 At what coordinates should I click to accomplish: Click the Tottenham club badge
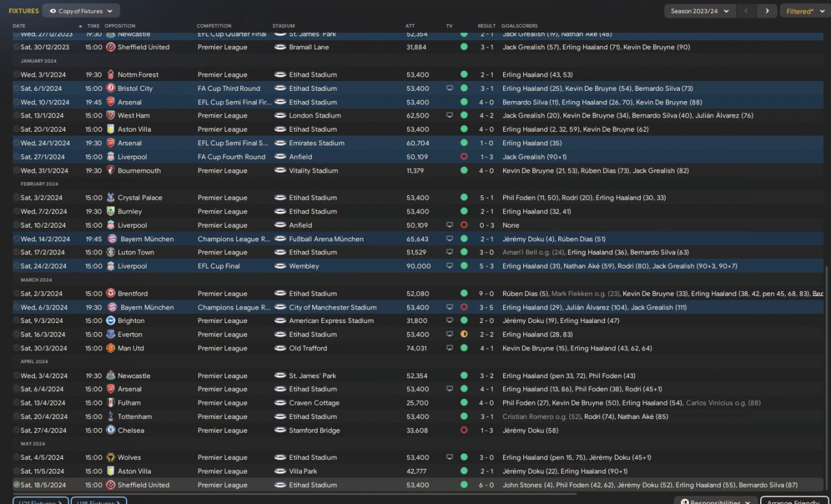110,416
